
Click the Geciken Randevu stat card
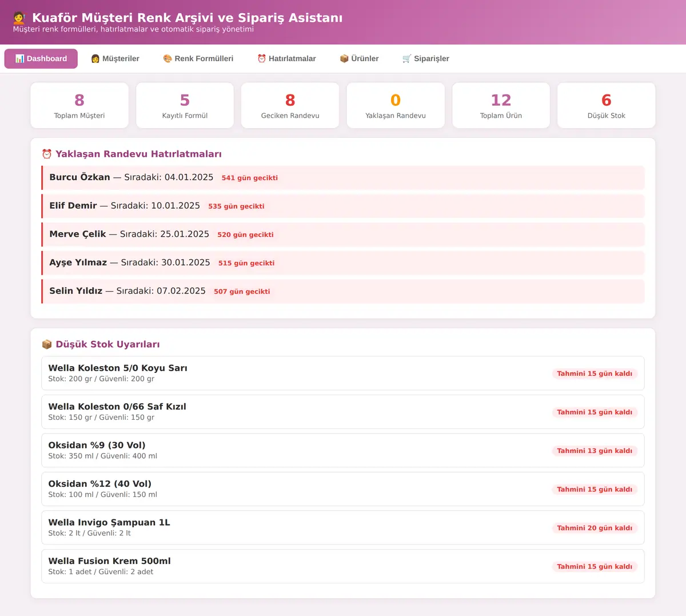coord(290,105)
